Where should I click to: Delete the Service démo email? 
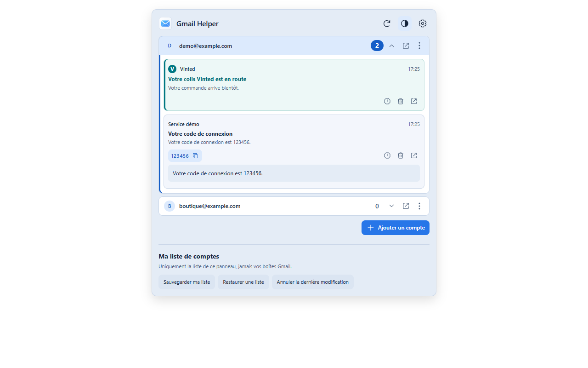pyautogui.click(x=401, y=155)
